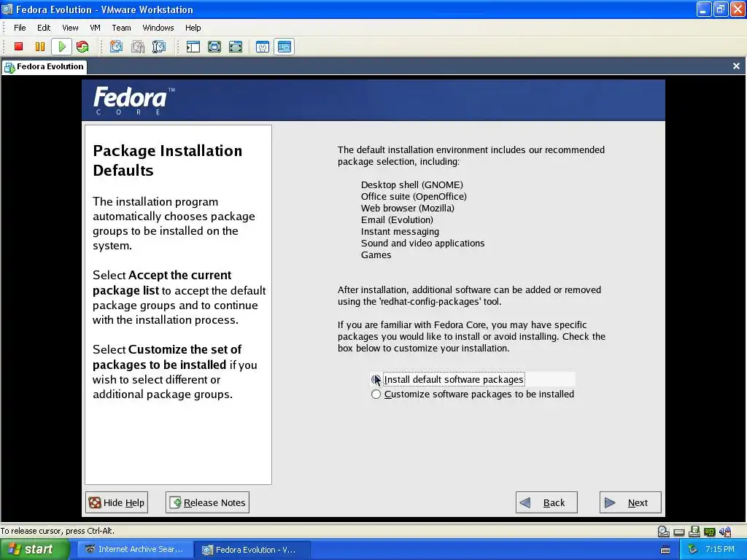Image resolution: width=747 pixels, height=560 pixels.
Task: Toggle the sidebar panel icon in toolbar
Action: pyautogui.click(x=193, y=46)
